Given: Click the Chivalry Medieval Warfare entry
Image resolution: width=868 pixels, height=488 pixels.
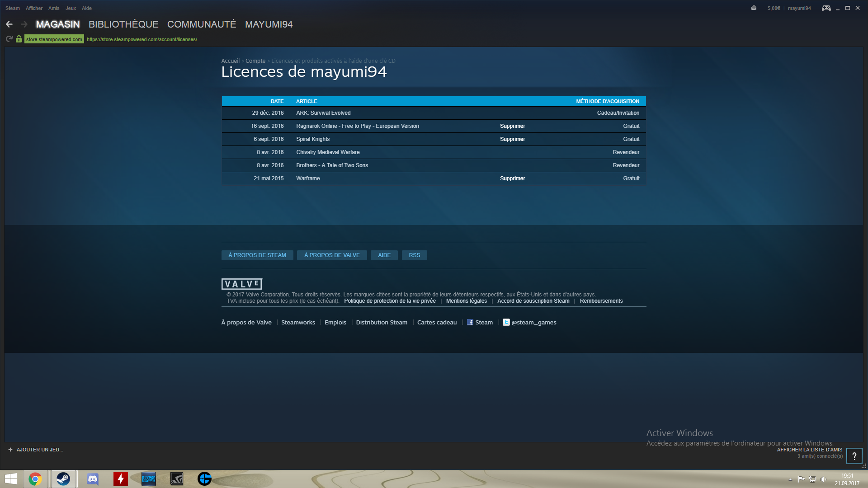Looking at the screenshot, I should pyautogui.click(x=328, y=152).
